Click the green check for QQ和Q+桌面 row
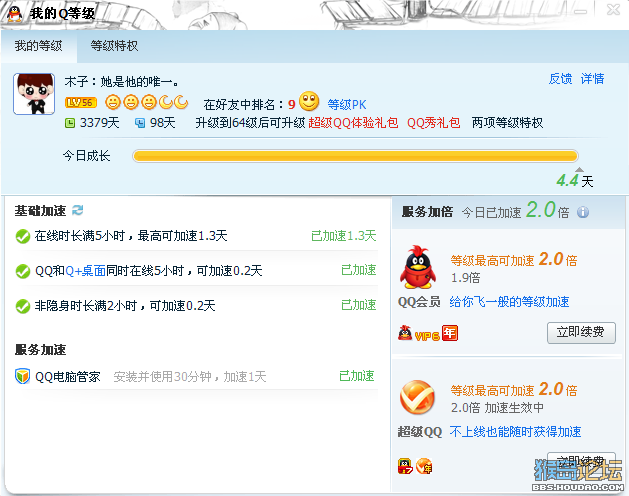629x496 pixels. coord(23,271)
